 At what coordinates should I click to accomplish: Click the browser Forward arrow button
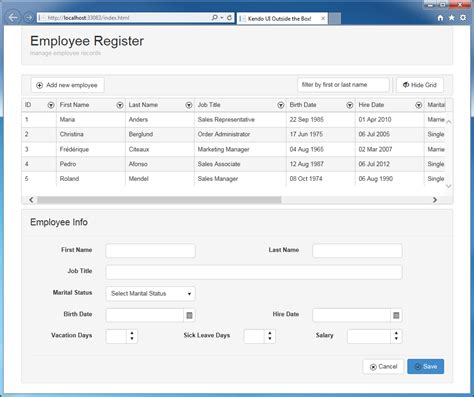pos(29,18)
